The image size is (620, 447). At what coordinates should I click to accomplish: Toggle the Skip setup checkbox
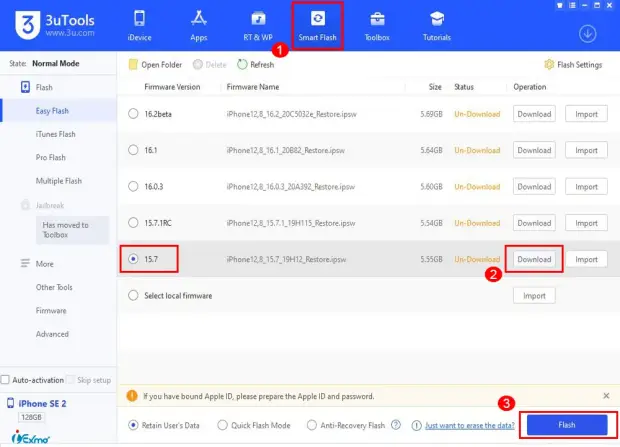click(x=70, y=380)
